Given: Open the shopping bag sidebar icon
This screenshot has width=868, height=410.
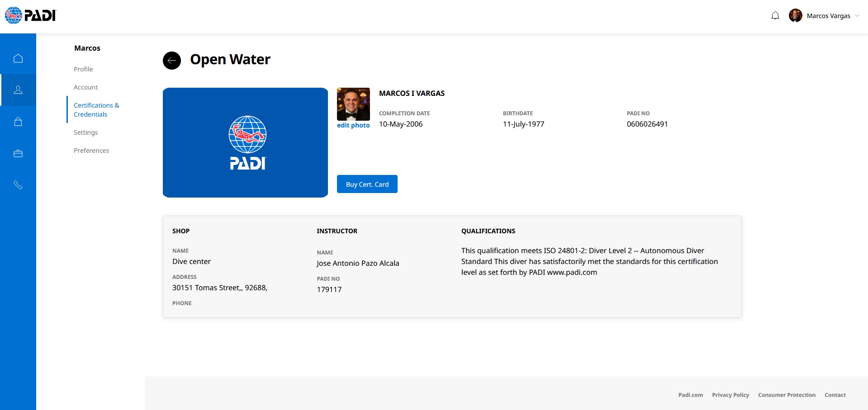Looking at the screenshot, I should pos(18,122).
